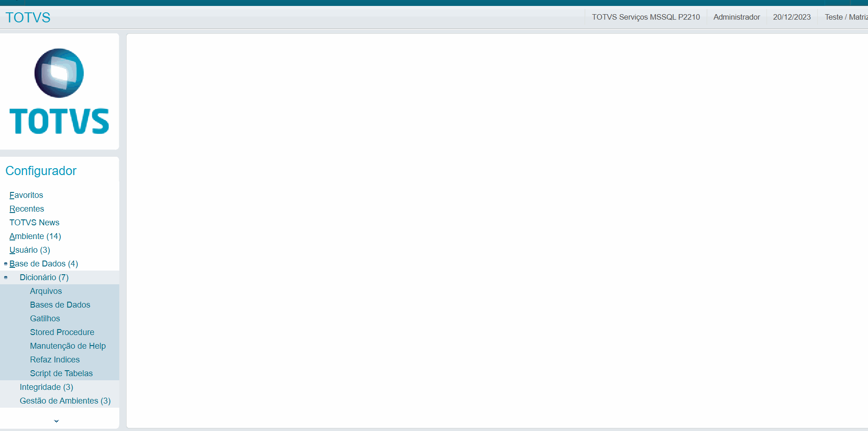
Task: Click the date 20/12/2023 in header
Action: coord(792,17)
